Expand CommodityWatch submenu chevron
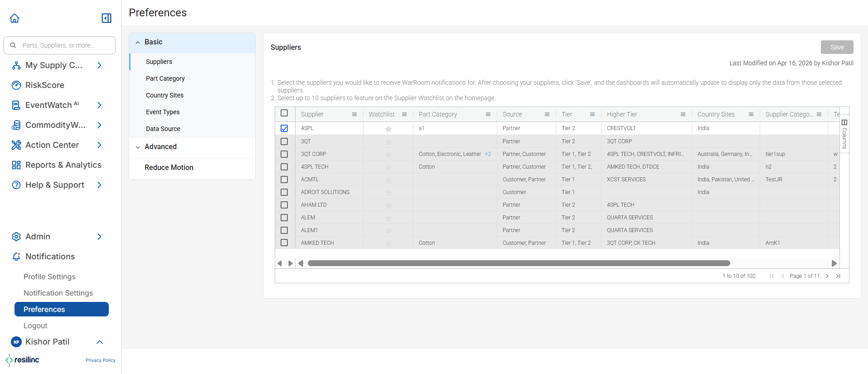The height and width of the screenshot is (374, 868). point(99,125)
